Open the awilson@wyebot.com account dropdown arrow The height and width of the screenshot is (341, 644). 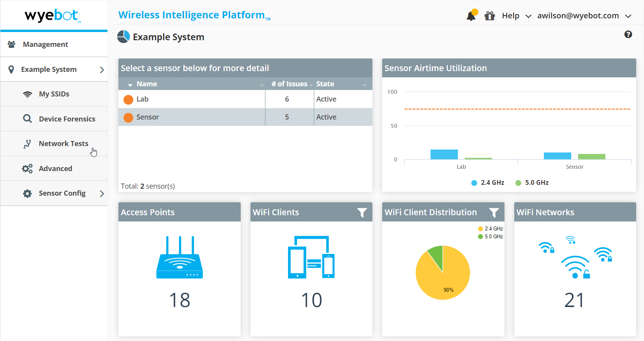(x=628, y=16)
